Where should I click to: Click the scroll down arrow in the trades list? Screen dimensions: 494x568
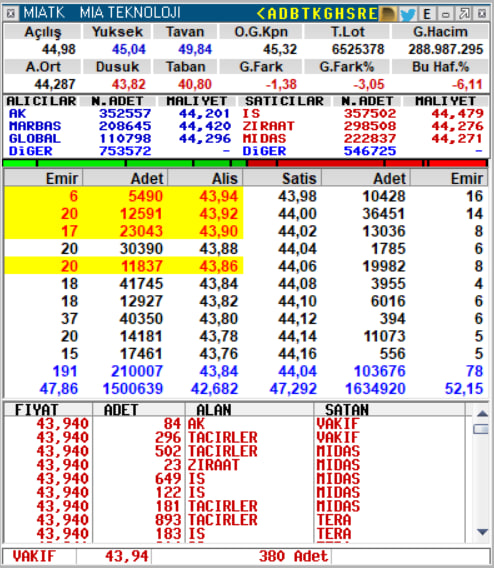pyautogui.click(x=482, y=531)
